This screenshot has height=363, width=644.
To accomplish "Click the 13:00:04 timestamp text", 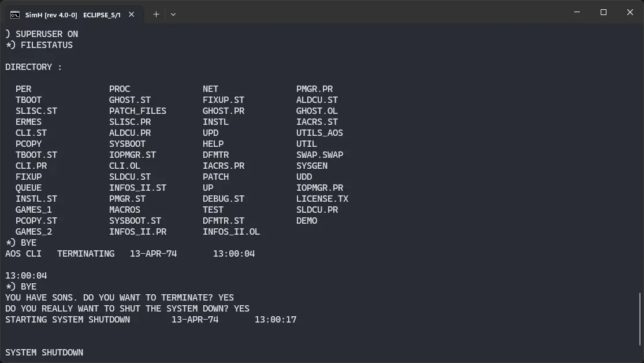I will click(25, 275).
